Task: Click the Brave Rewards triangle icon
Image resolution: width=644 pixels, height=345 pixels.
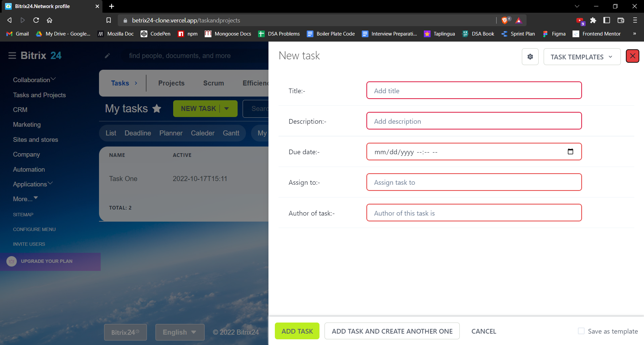Action: point(518,20)
